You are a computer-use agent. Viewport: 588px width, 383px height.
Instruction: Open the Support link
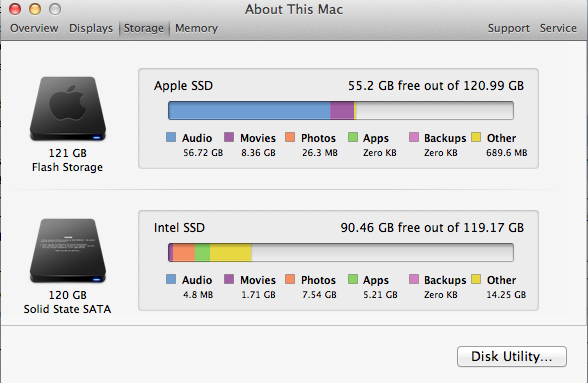[x=508, y=28]
